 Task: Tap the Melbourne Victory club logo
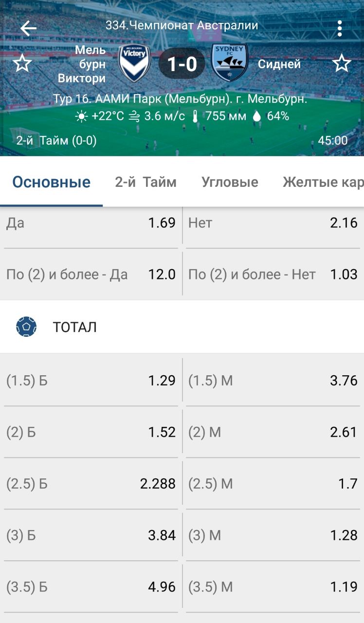(134, 63)
